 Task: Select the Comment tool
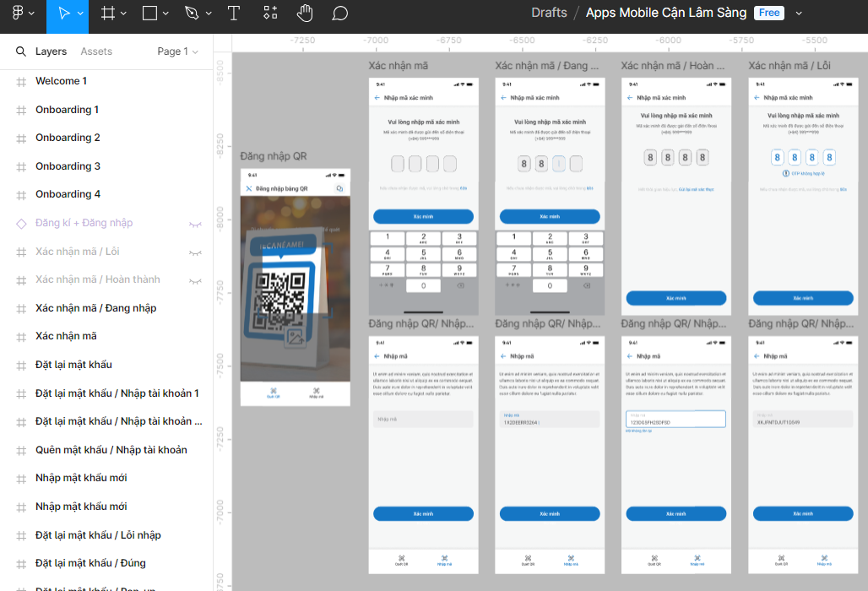click(339, 14)
